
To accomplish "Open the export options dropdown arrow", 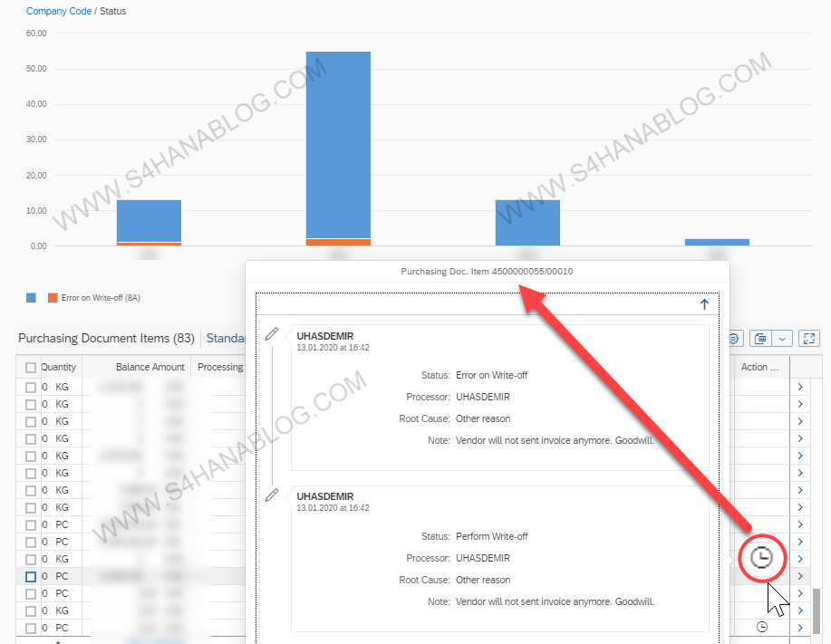I will 782,339.
